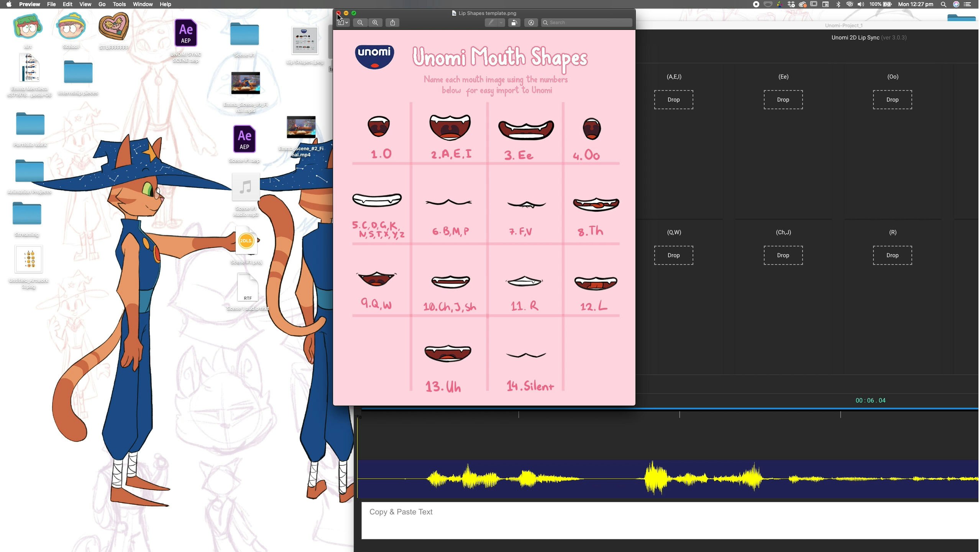Select the Highlight pen tool

point(491,23)
